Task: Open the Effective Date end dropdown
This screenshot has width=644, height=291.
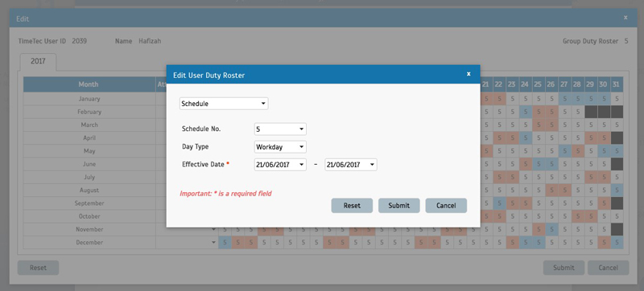Action: point(351,165)
